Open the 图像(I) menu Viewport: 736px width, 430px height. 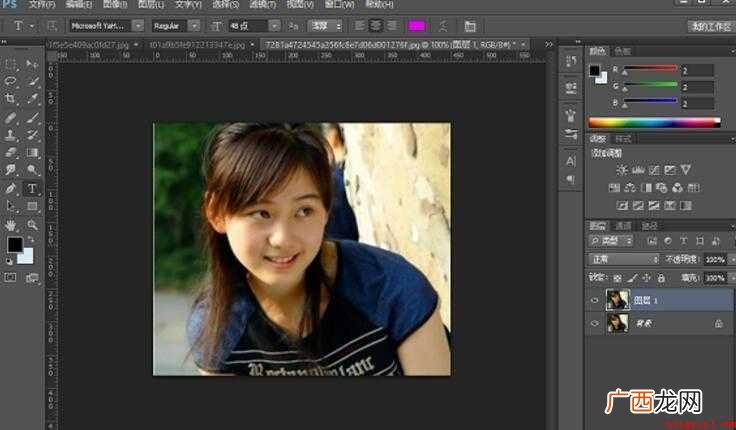coord(115,5)
